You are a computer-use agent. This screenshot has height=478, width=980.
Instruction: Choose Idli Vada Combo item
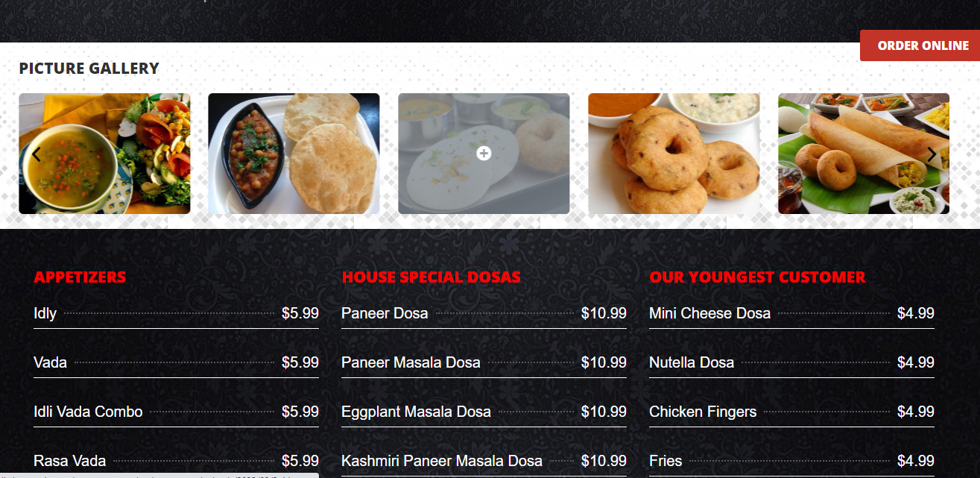(x=176, y=412)
